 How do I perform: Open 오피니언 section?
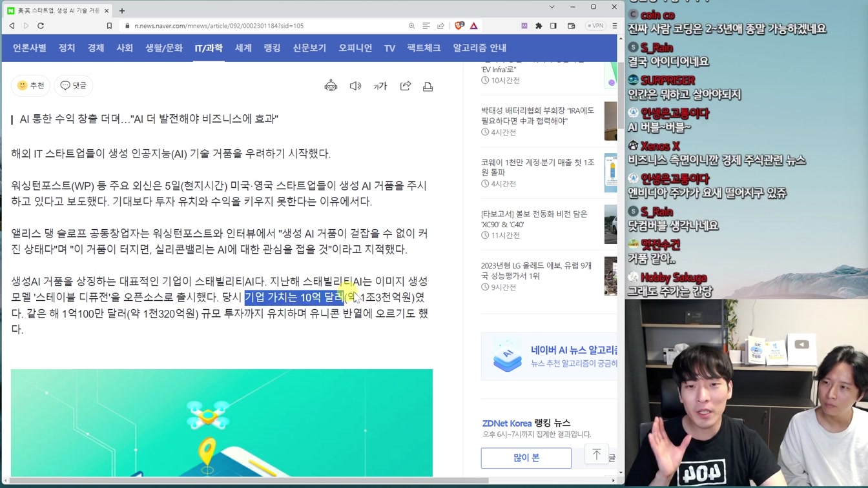[x=355, y=48]
